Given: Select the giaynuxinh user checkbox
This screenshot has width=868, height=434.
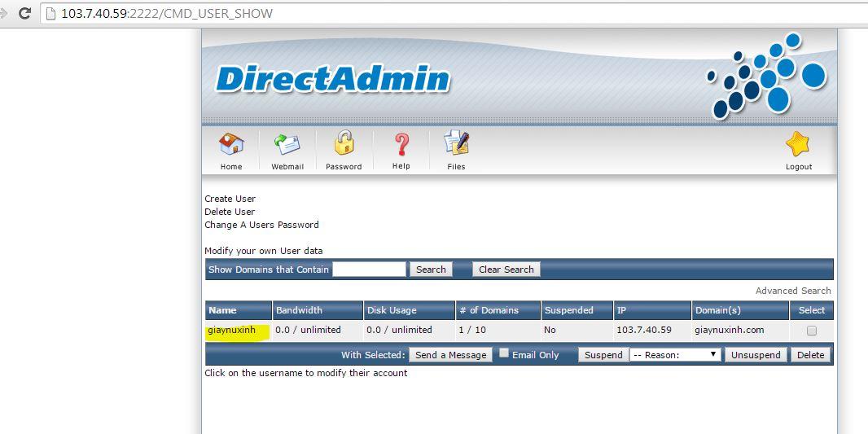Looking at the screenshot, I should 812,331.
